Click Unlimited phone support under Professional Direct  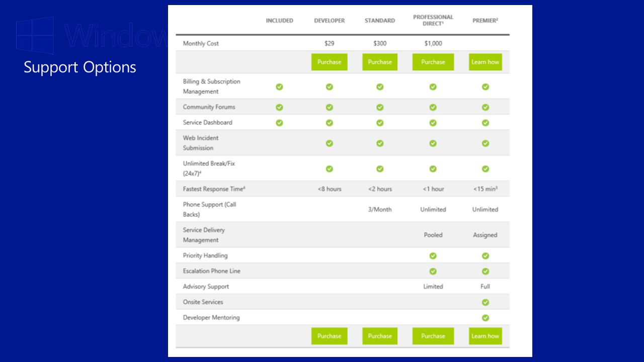(x=433, y=210)
